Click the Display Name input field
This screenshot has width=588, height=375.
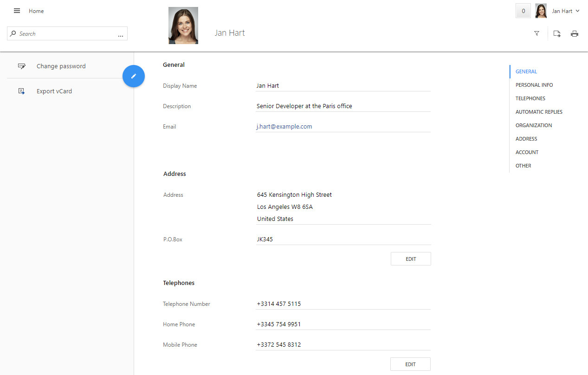[x=343, y=85]
